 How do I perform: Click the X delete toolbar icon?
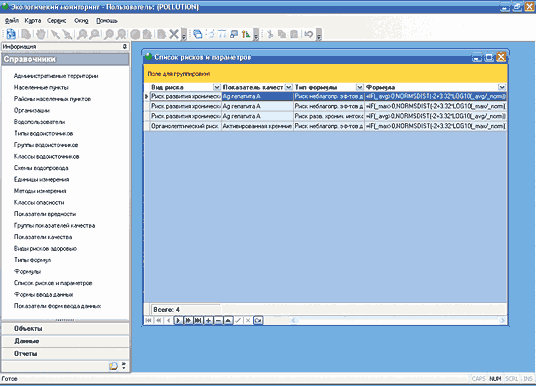click(x=174, y=34)
